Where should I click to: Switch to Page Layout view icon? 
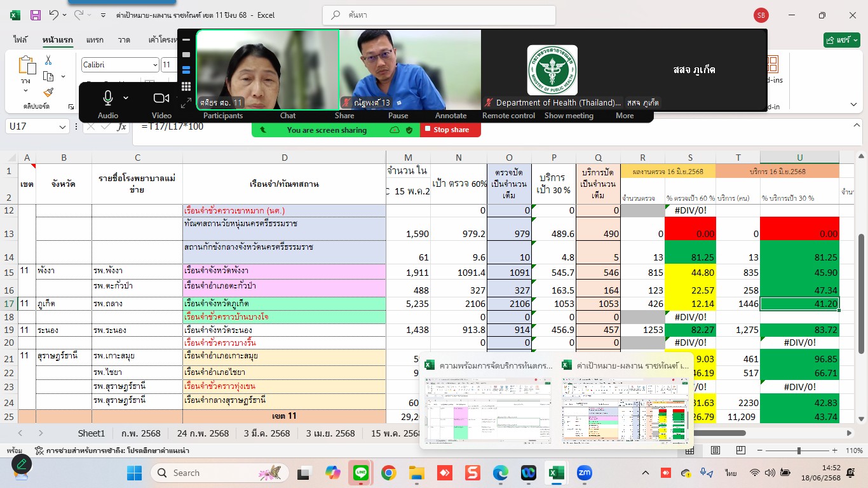click(715, 450)
